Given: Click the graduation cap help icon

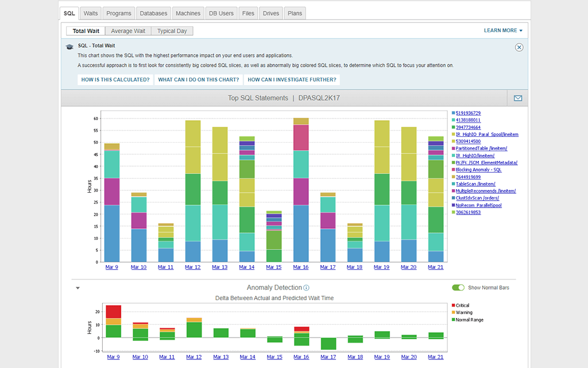Looking at the screenshot, I should (x=69, y=47).
